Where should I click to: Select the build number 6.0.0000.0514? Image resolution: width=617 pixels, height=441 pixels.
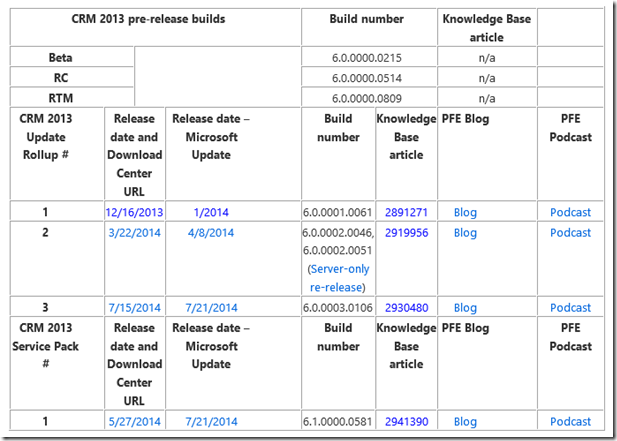tap(367, 78)
